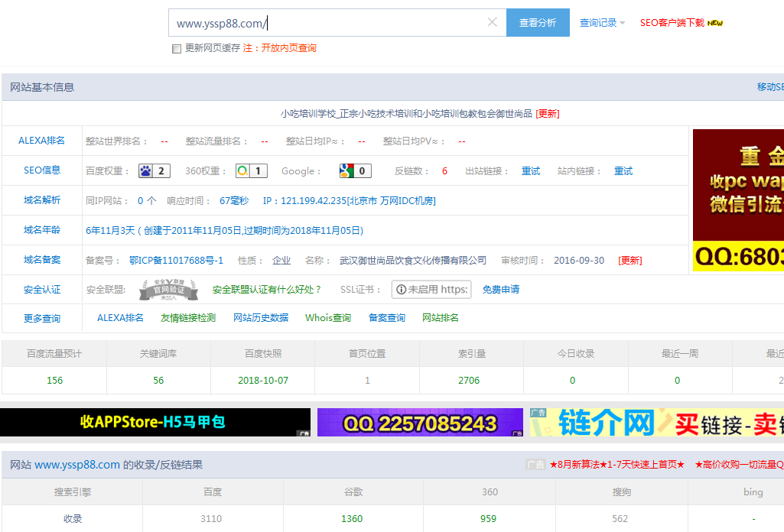The width and height of the screenshot is (784, 532).
Task: Click the 广告 label on the 链介网 banner
Action: pyautogui.click(x=537, y=413)
